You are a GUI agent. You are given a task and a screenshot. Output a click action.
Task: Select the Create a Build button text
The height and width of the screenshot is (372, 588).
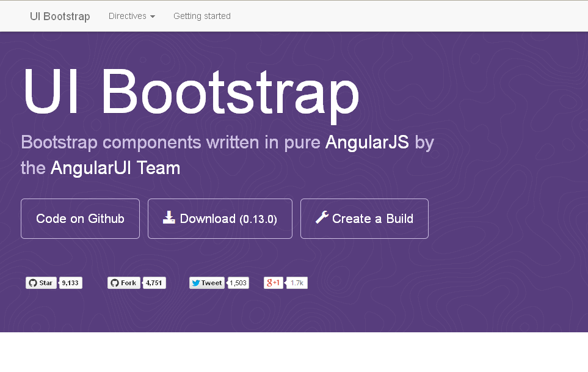pyautogui.click(x=372, y=219)
